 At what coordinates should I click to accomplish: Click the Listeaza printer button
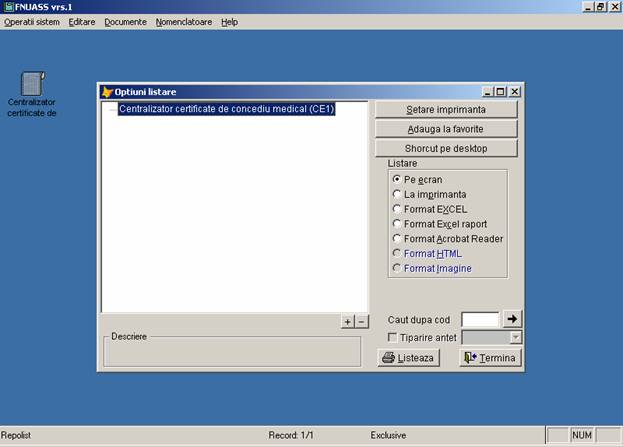407,357
